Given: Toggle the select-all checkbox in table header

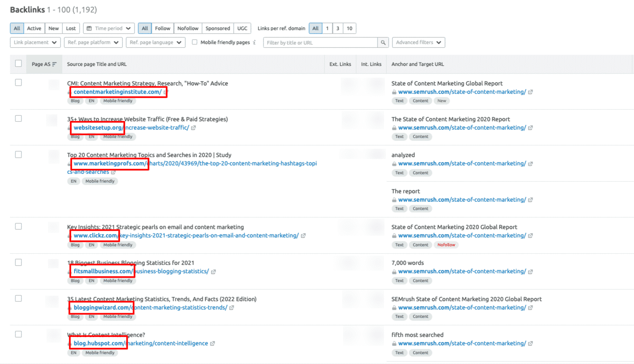Looking at the screenshot, I should pyautogui.click(x=18, y=64).
